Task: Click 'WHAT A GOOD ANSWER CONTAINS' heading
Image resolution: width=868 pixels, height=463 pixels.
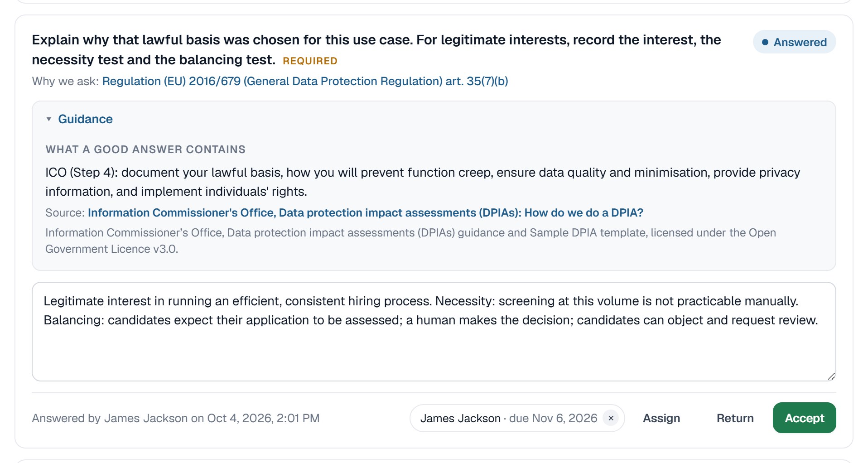Action: pos(145,150)
